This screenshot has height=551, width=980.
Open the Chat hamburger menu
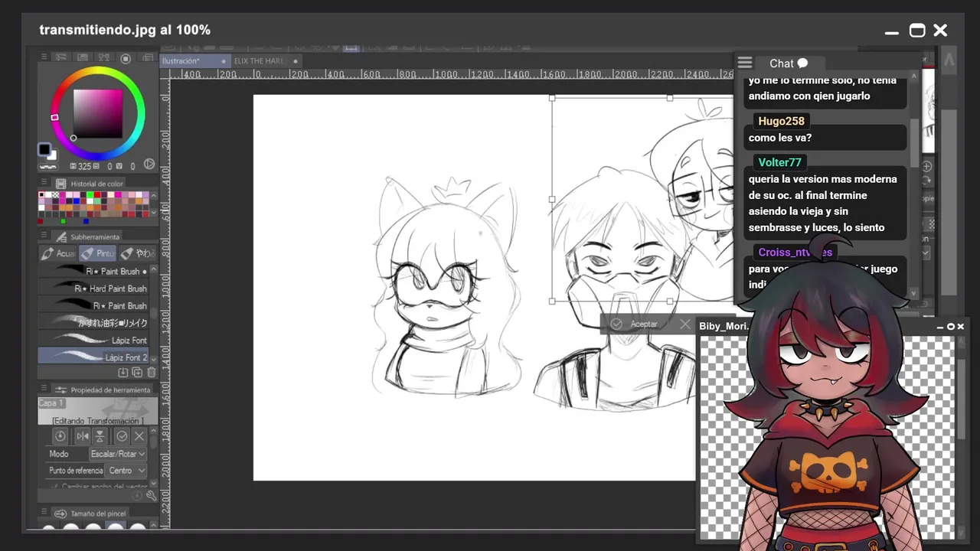[745, 63]
